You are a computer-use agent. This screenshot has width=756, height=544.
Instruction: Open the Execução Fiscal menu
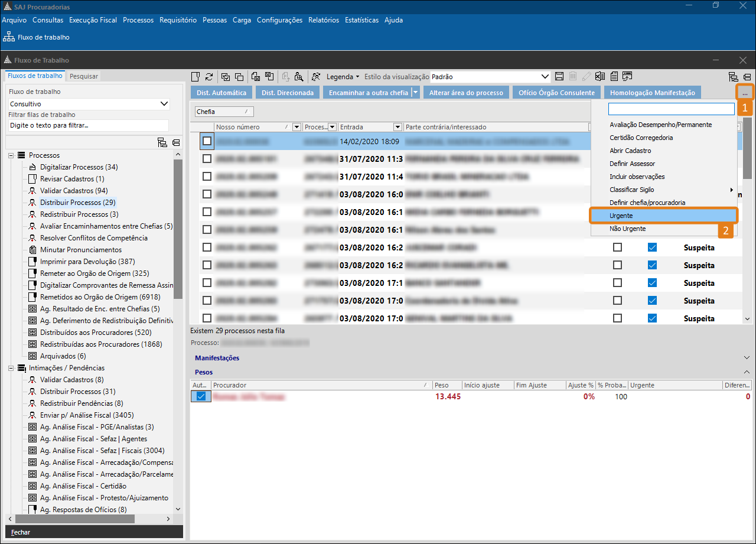pos(93,20)
